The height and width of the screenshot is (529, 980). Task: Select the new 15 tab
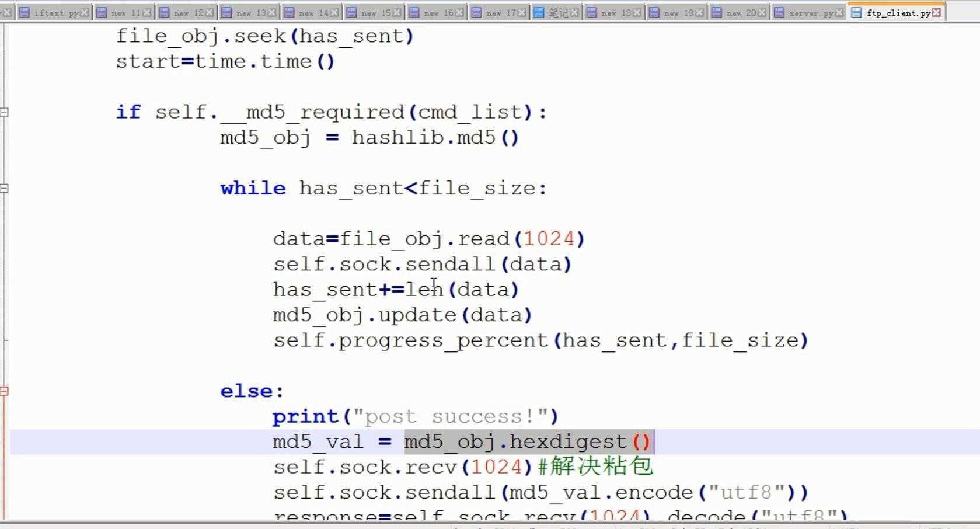pos(375,13)
